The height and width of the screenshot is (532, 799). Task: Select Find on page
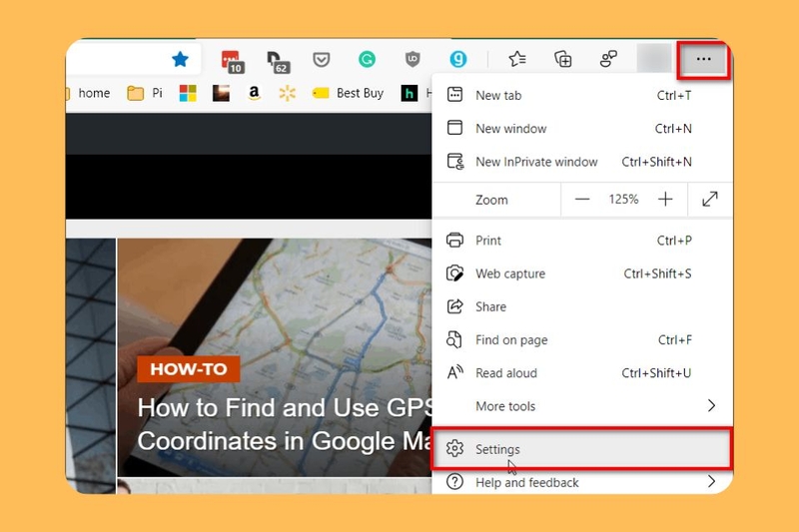(x=582, y=339)
